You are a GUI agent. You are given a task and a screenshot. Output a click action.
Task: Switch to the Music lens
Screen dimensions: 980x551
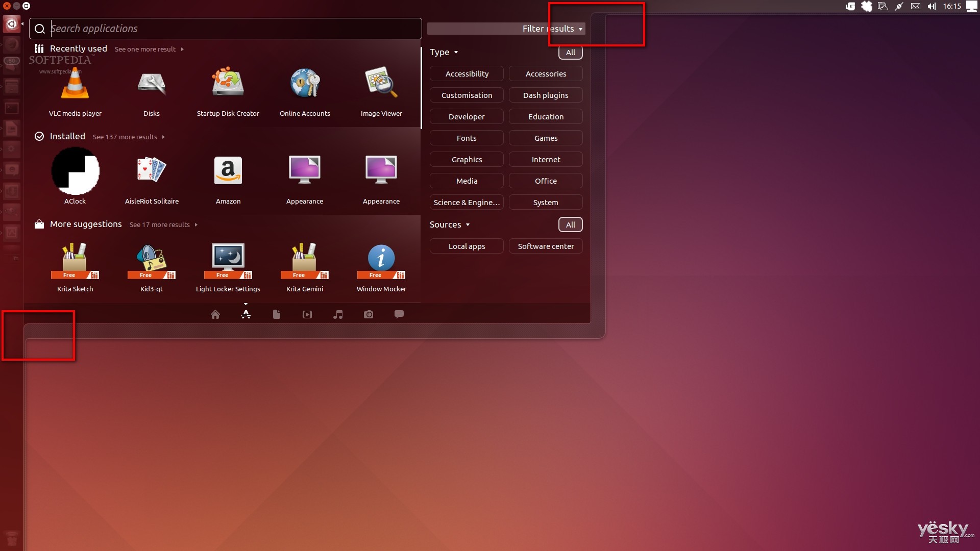(x=338, y=314)
